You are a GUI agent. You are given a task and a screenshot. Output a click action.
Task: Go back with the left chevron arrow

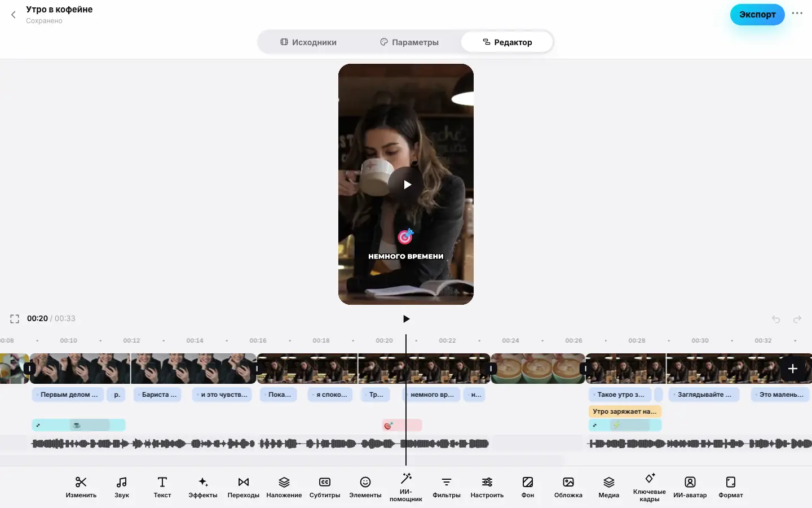14,15
